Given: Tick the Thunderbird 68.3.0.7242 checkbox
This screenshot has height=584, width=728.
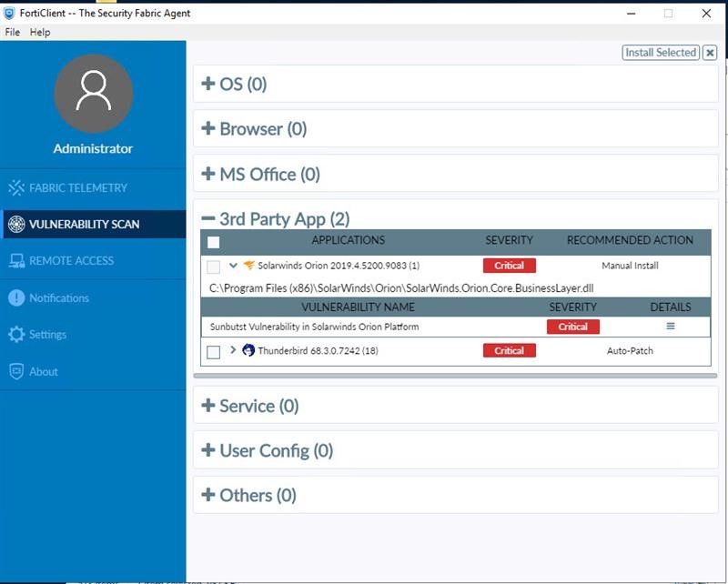Looking at the screenshot, I should coord(214,352).
